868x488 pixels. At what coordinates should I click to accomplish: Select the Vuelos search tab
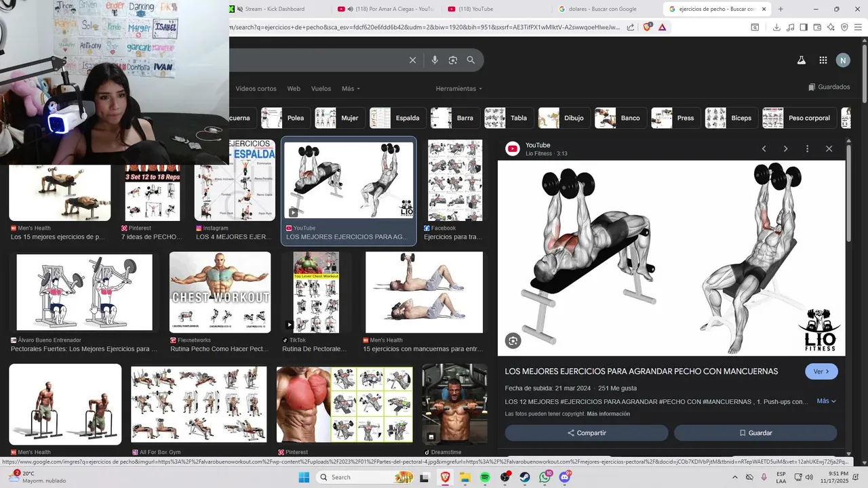click(x=321, y=89)
